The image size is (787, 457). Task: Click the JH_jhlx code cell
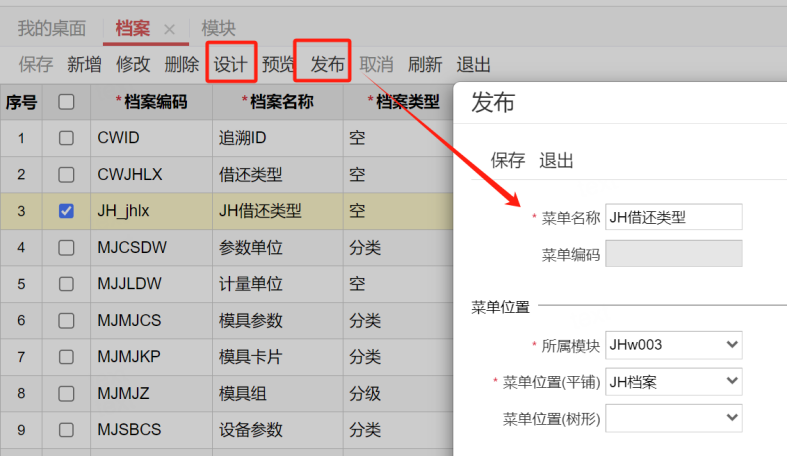coord(152,211)
